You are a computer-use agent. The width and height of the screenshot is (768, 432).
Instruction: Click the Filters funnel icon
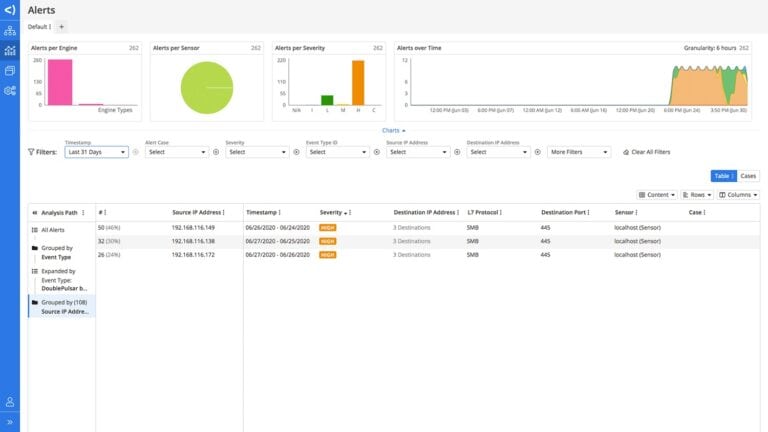coord(31,152)
